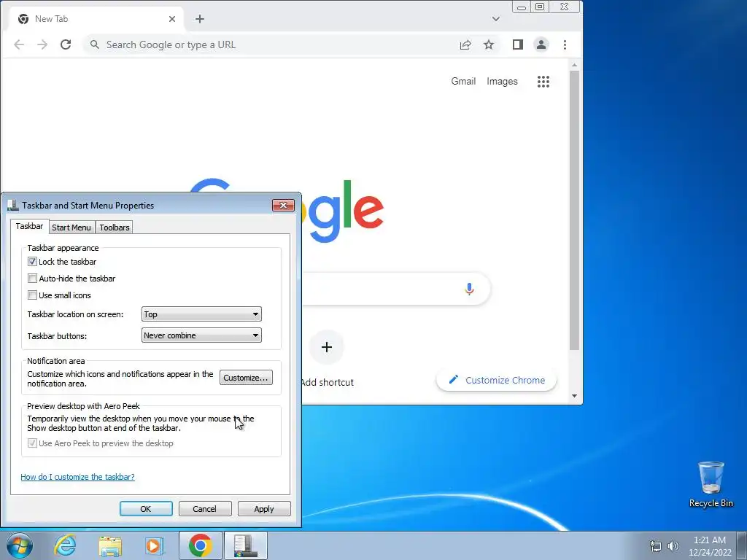This screenshot has width=747, height=560.
Task: Click Cancel in Taskbar Properties
Action: click(x=205, y=508)
